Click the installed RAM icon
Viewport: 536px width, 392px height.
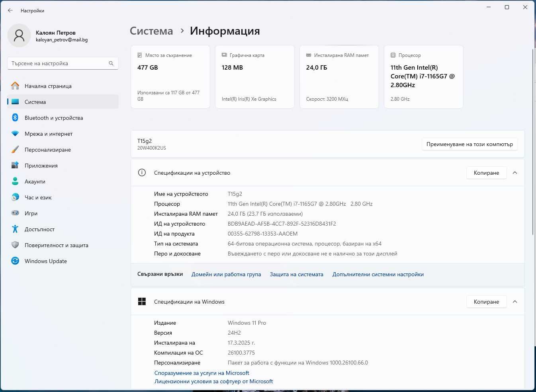[x=309, y=55]
